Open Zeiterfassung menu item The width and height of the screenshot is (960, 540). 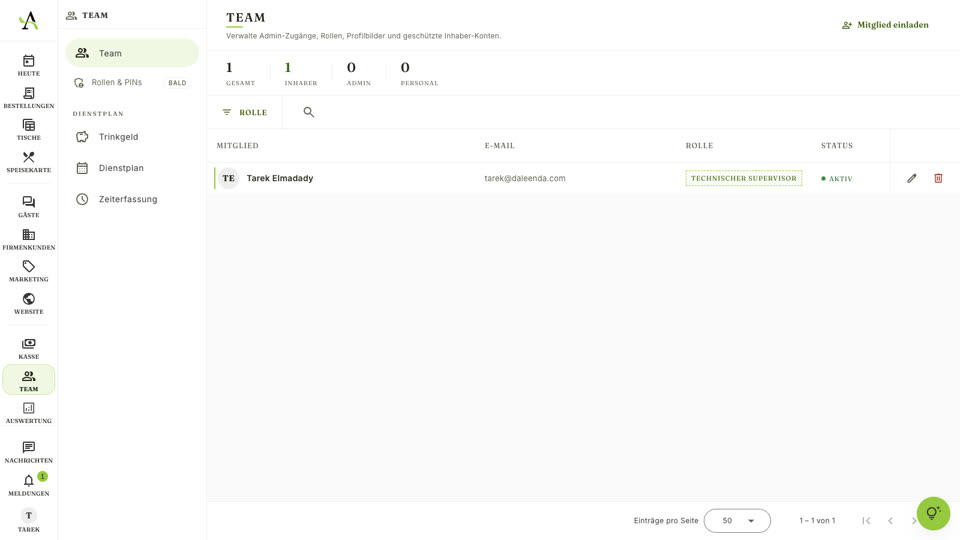[x=132, y=199]
